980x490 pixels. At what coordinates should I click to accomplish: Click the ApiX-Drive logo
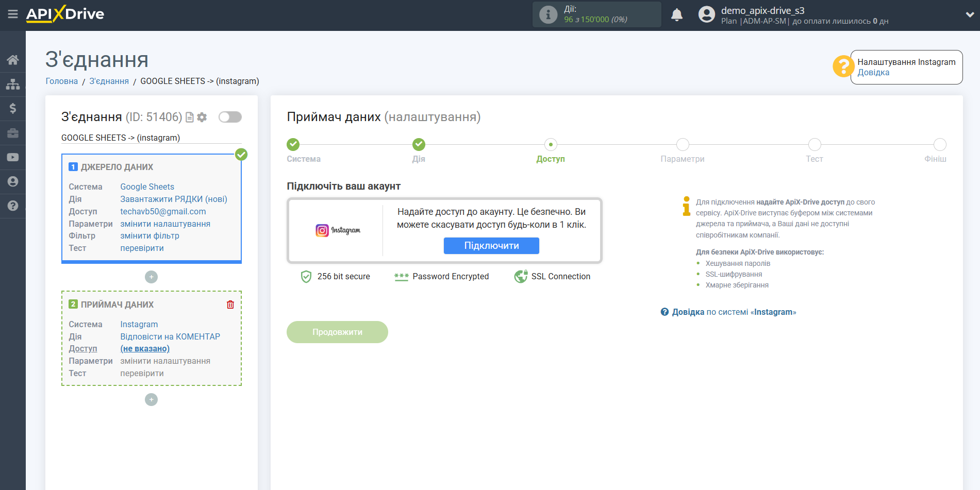[x=65, y=14]
